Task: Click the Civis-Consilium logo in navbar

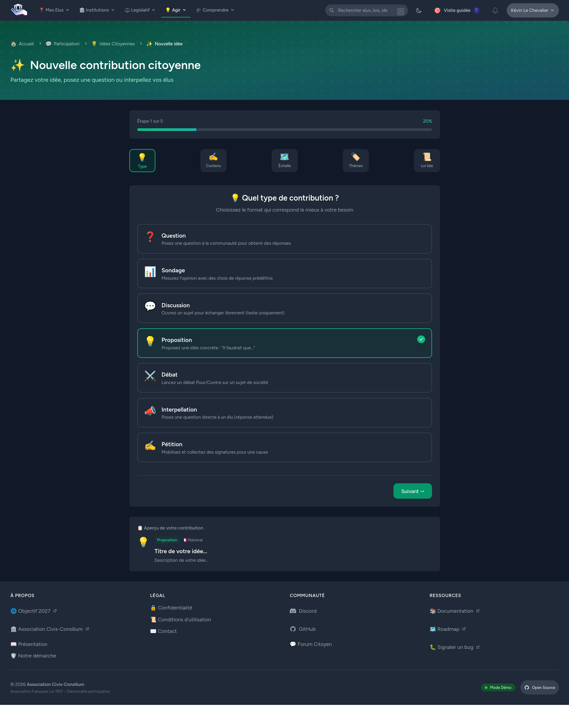Action: pos(19,10)
